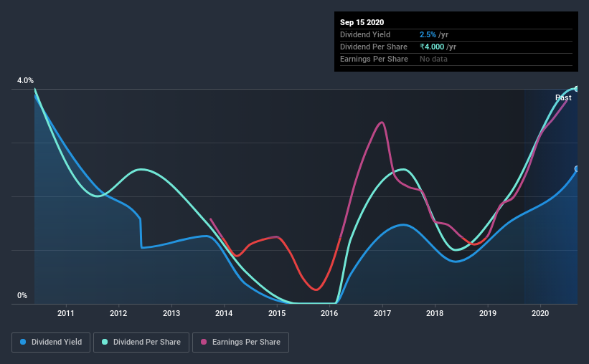Click the 2.5% dividend yield value
Image resolution: width=589 pixels, height=364 pixels.
coord(428,34)
